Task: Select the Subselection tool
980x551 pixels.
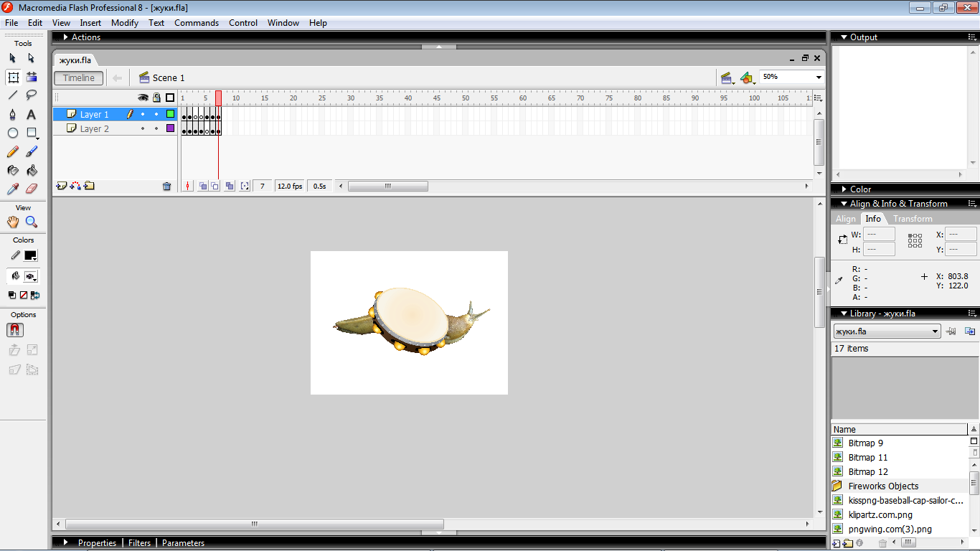Action: [32, 58]
